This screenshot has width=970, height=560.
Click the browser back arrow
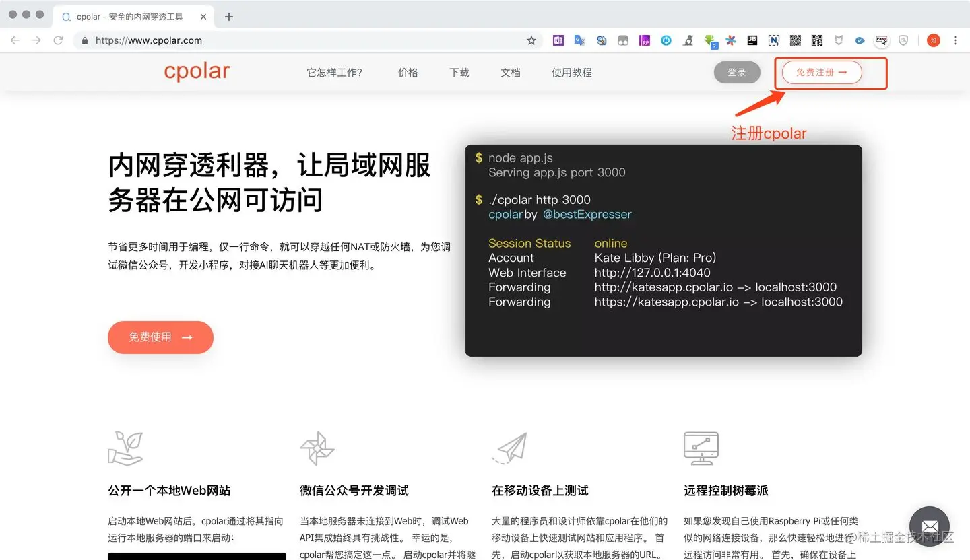pyautogui.click(x=15, y=40)
